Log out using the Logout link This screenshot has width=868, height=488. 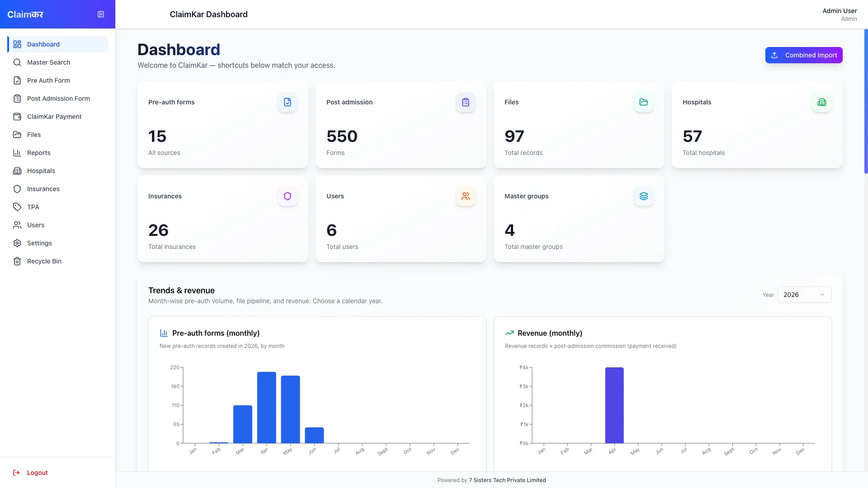pos(37,473)
